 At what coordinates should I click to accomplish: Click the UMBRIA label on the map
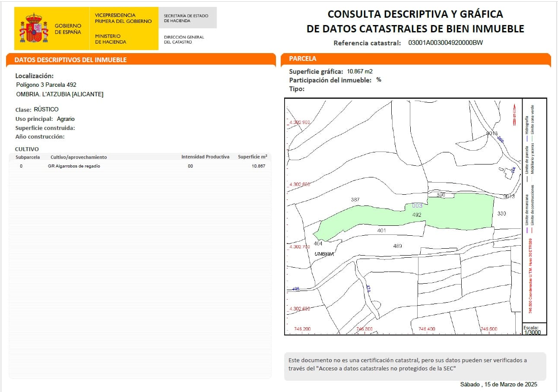pyautogui.click(x=324, y=254)
